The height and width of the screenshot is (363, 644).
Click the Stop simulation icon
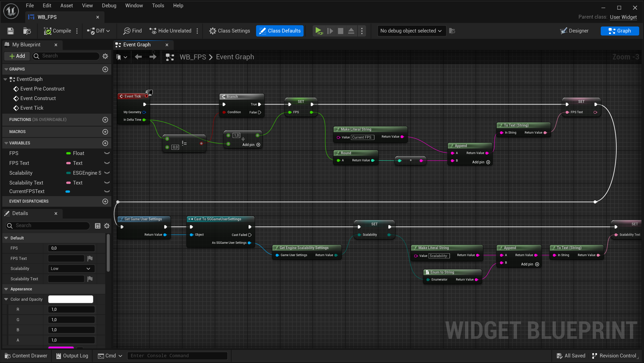[340, 31]
